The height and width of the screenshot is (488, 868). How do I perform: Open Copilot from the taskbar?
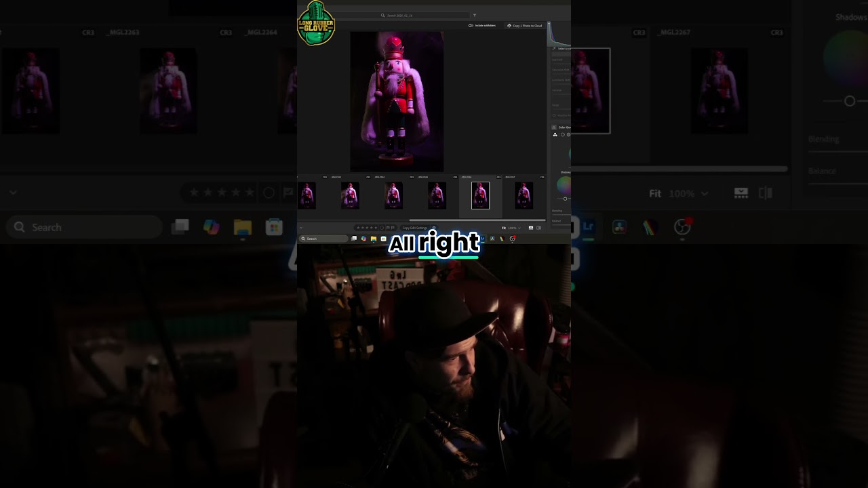coord(363,239)
